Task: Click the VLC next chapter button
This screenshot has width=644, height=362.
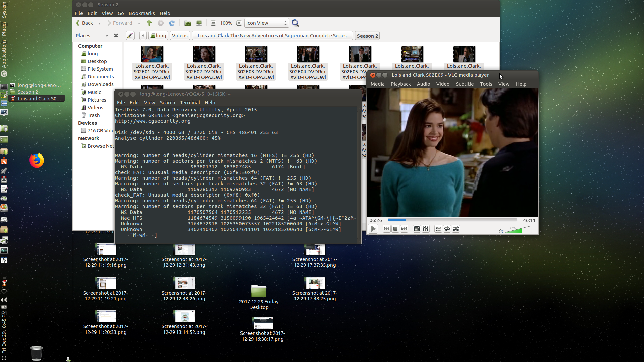Action: click(x=404, y=229)
